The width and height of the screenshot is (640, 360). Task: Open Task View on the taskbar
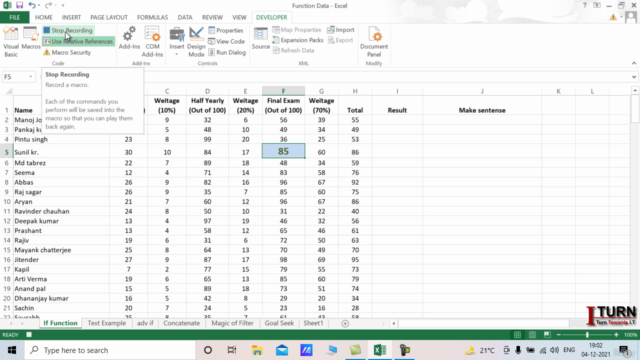point(232,350)
